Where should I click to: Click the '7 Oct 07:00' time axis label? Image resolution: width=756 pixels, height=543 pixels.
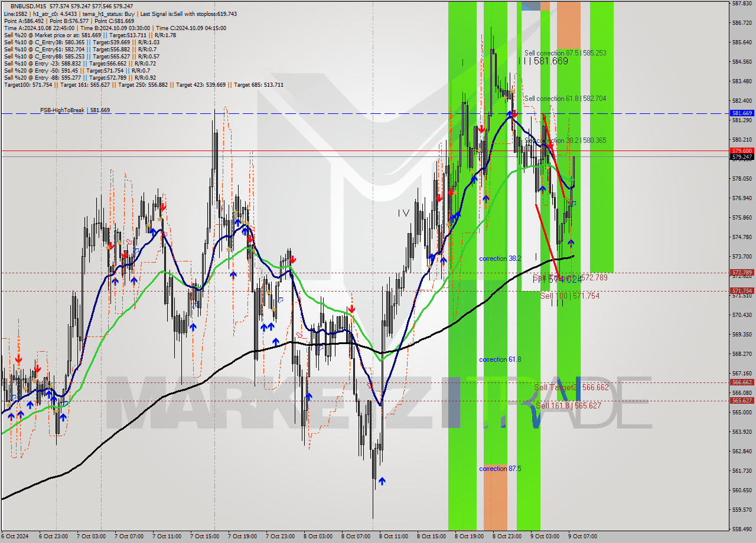click(x=128, y=537)
